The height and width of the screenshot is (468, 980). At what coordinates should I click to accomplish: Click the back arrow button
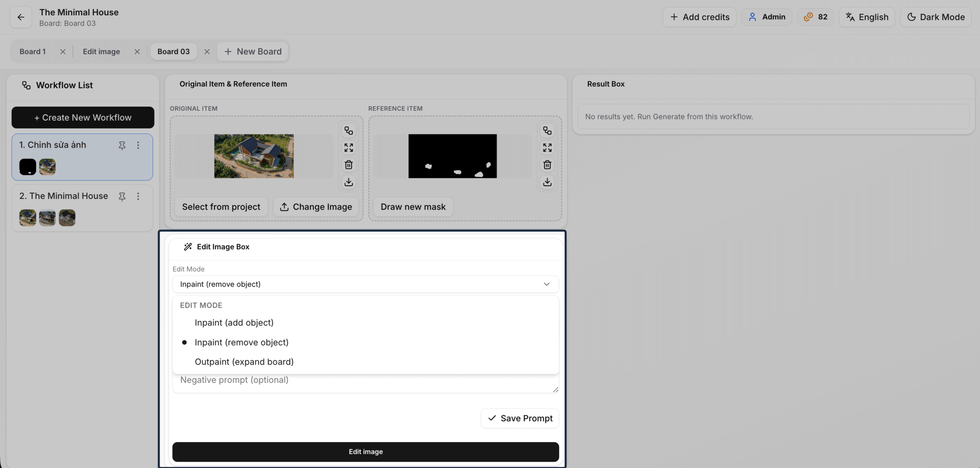[21, 17]
